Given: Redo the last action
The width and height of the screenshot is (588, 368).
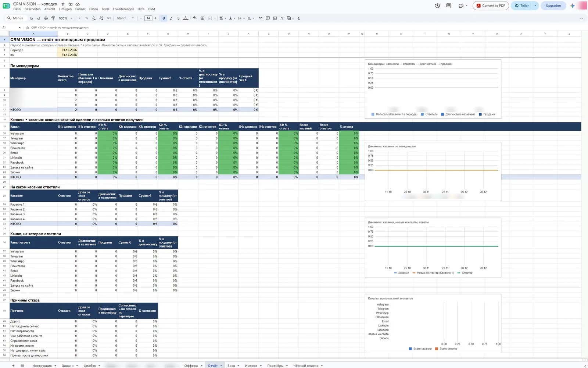Looking at the screenshot, I should coord(39,18).
